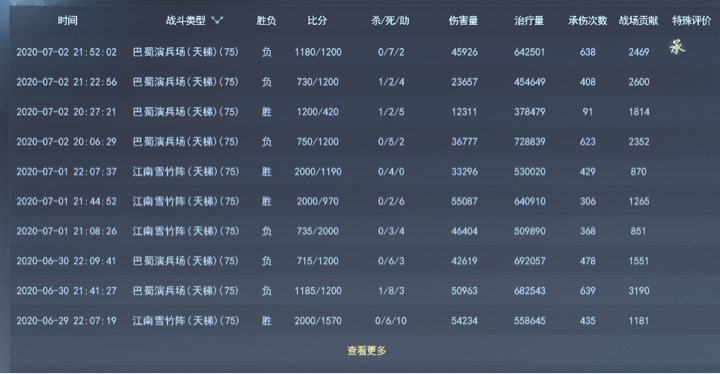Click the 时间 column header
The width and height of the screenshot is (720, 374).
pyautogui.click(x=67, y=20)
